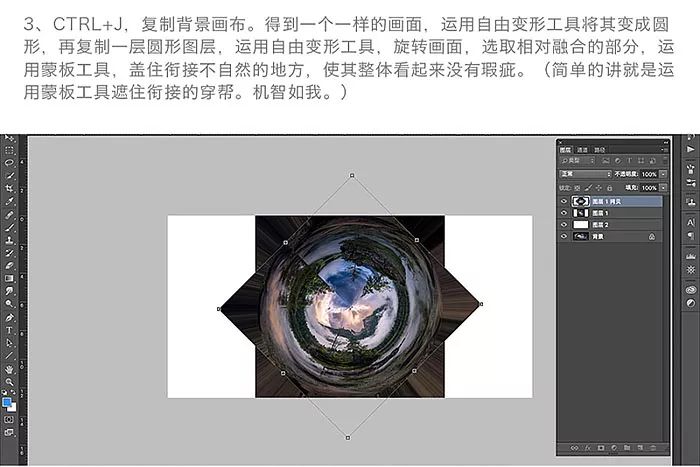Open the Creative Cloud Libraries panel icon
Image resolution: width=700 pixels, height=467 pixels.
690,289
